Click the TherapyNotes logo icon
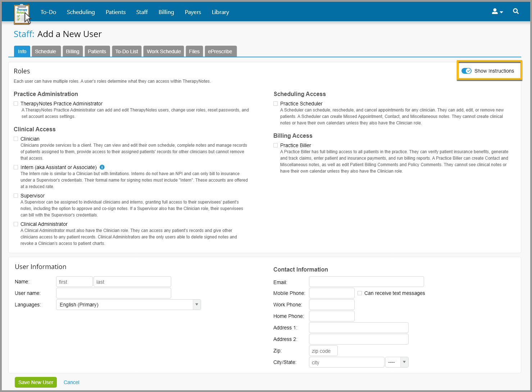 pyautogui.click(x=22, y=13)
